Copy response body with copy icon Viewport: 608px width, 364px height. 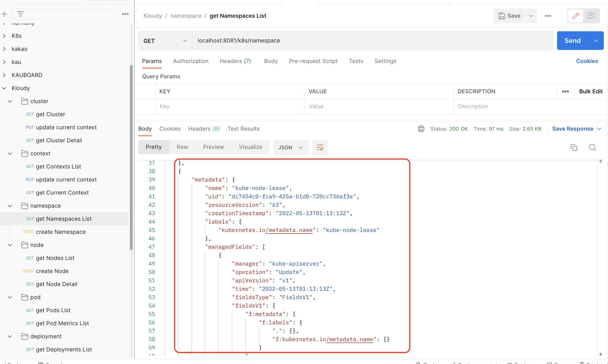(x=574, y=147)
